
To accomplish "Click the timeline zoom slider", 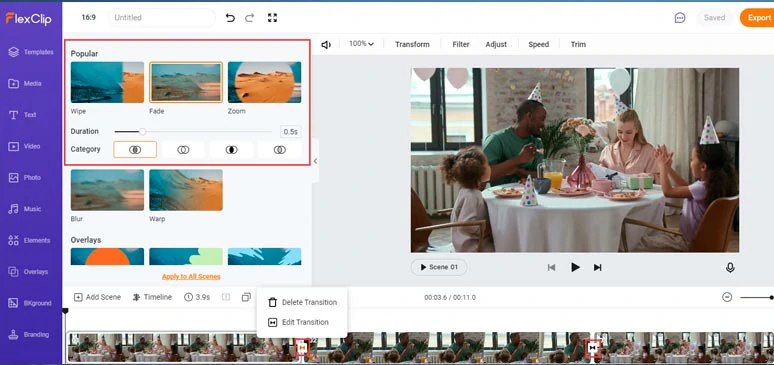I will coord(757,297).
